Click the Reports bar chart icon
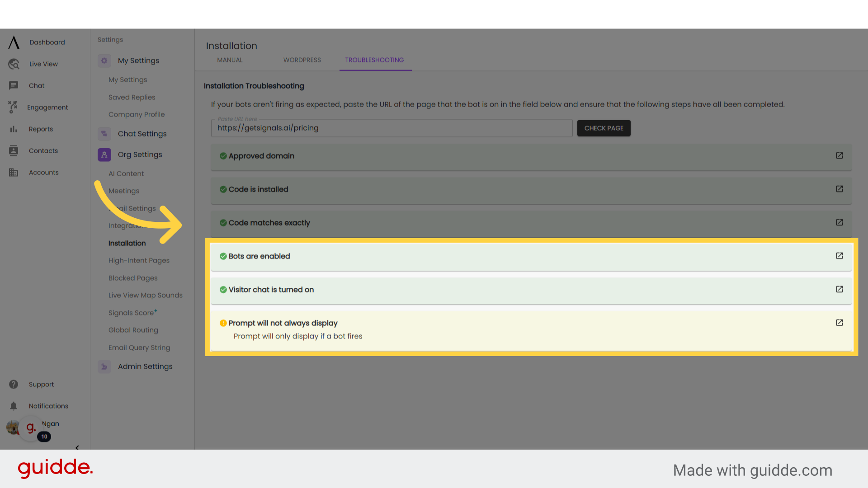 (14, 129)
